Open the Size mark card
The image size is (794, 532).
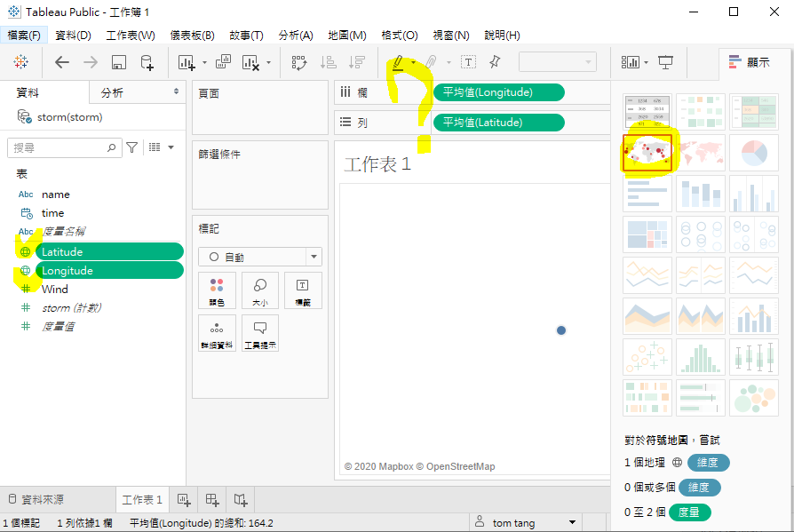pyautogui.click(x=260, y=290)
